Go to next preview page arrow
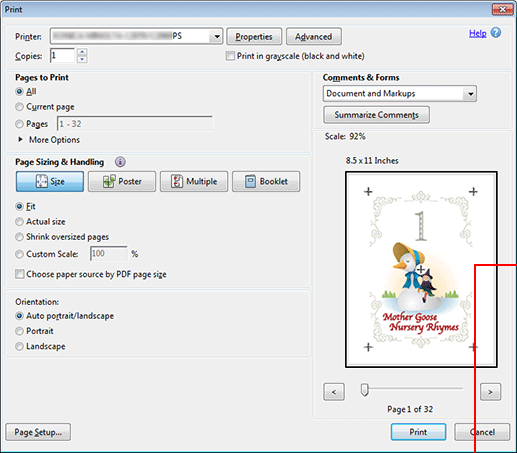 click(x=490, y=392)
